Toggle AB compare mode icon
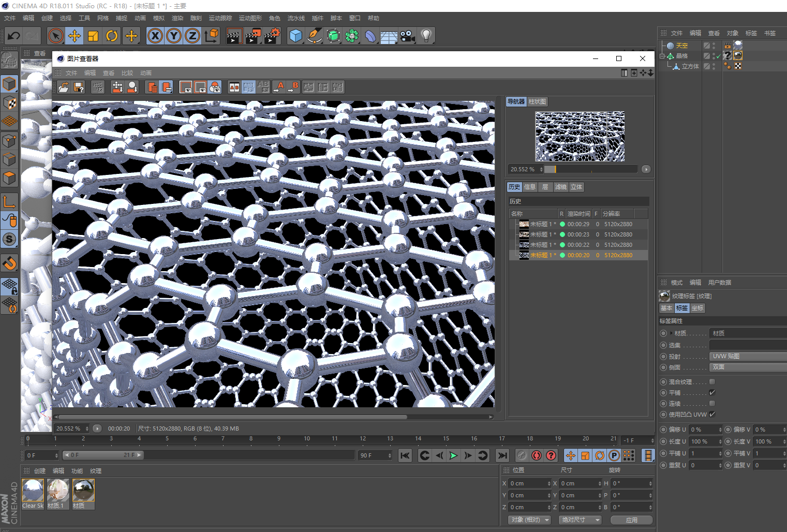Viewport: 787px width, 532px height. [x=234, y=87]
